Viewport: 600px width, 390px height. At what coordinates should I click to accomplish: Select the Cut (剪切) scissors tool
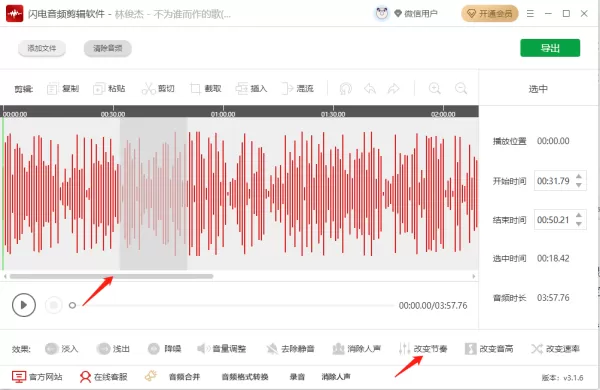158,89
